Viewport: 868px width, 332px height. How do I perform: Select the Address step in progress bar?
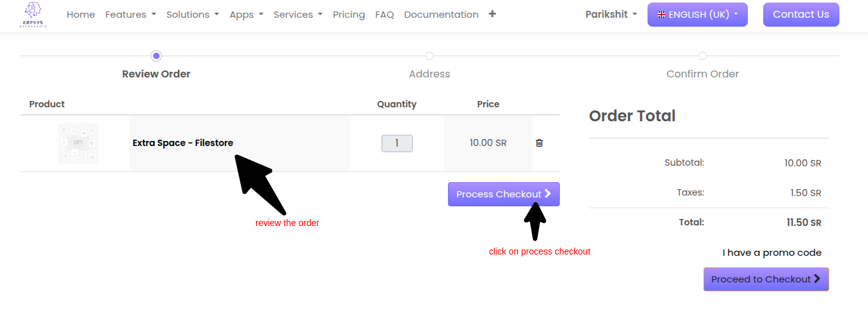tap(430, 56)
